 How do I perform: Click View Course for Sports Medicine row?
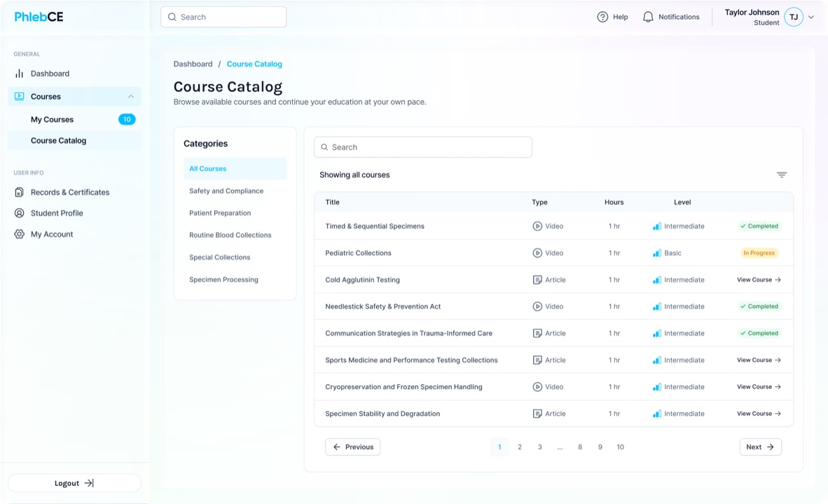[x=759, y=360]
